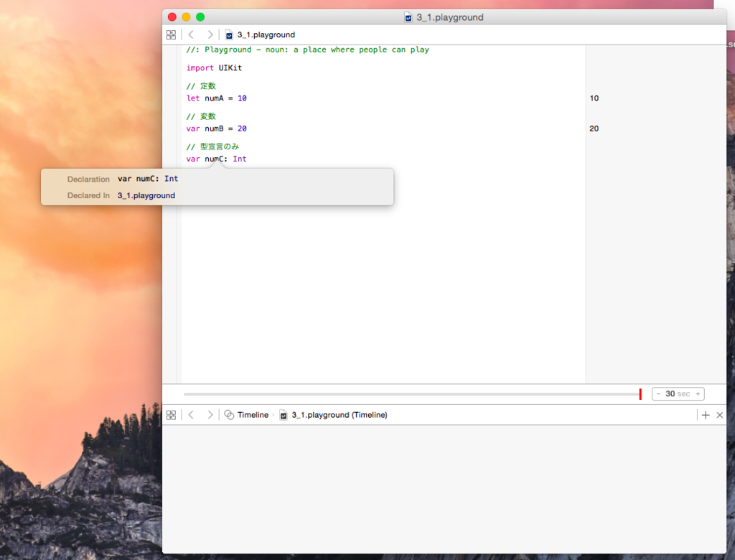The image size is (735, 560).
Task: Open related items grid in editor jump bar
Action: pos(171,34)
